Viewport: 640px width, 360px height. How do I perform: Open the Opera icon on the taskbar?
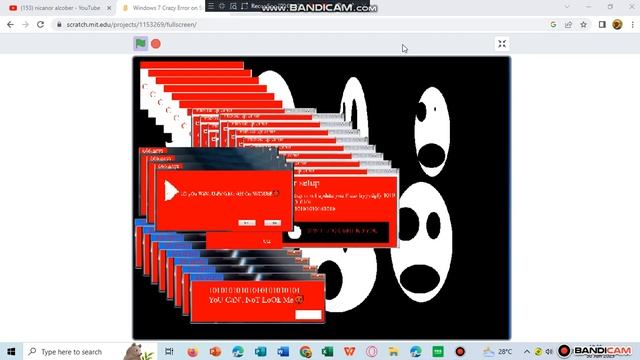click(371, 351)
